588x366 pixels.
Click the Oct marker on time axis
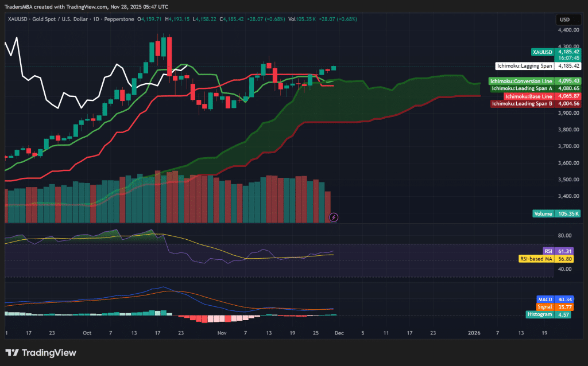point(87,333)
